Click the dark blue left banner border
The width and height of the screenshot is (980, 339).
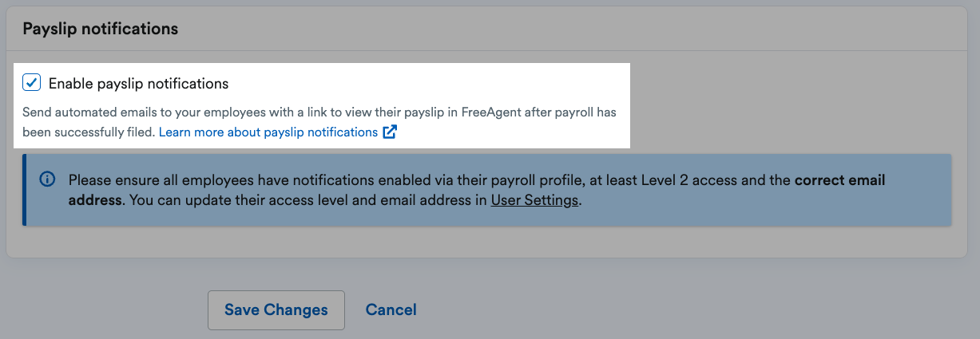tap(24, 190)
